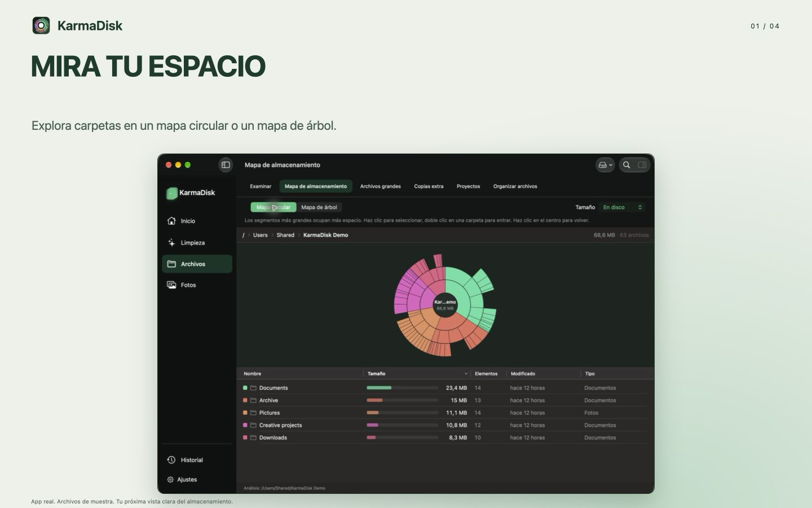Click the Documents folder icon
The height and width of the screenshot is (508, 812).
(x=254, y=388)
